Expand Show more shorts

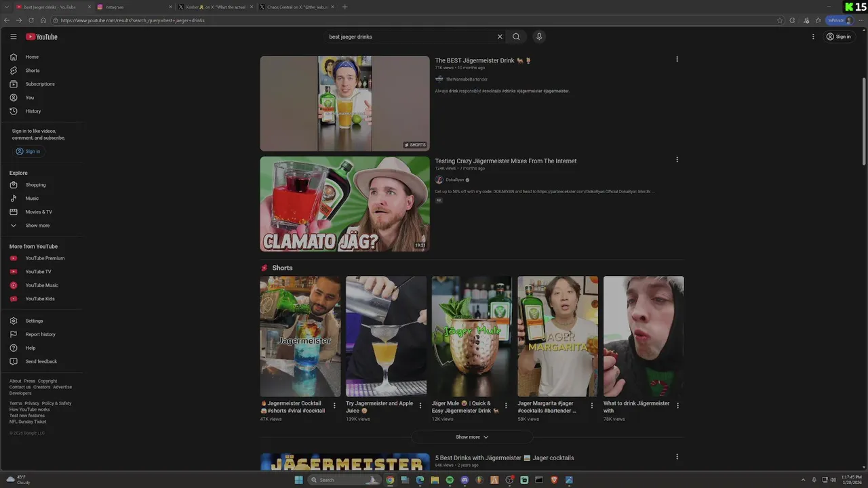point(472,437)
